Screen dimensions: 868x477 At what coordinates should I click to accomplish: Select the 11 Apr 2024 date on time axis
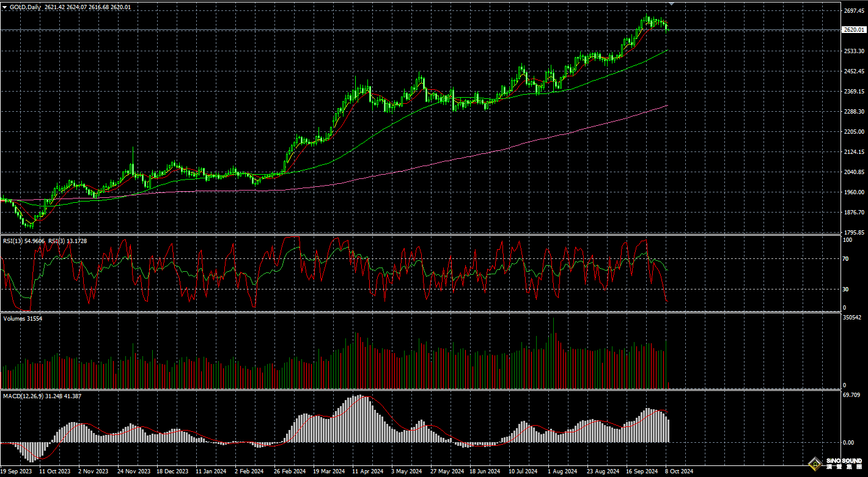pos(368,472)
